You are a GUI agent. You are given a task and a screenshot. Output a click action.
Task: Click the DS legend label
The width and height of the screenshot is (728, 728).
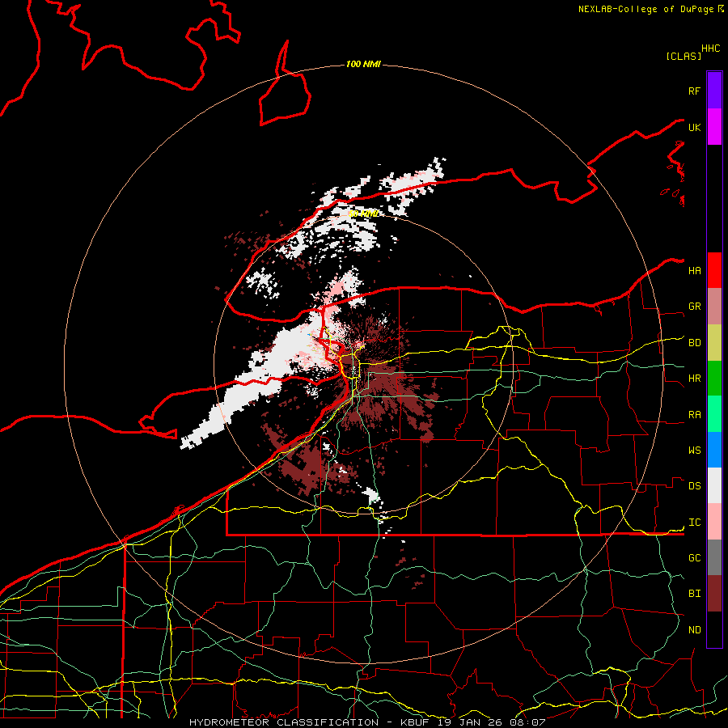[694, 486]
